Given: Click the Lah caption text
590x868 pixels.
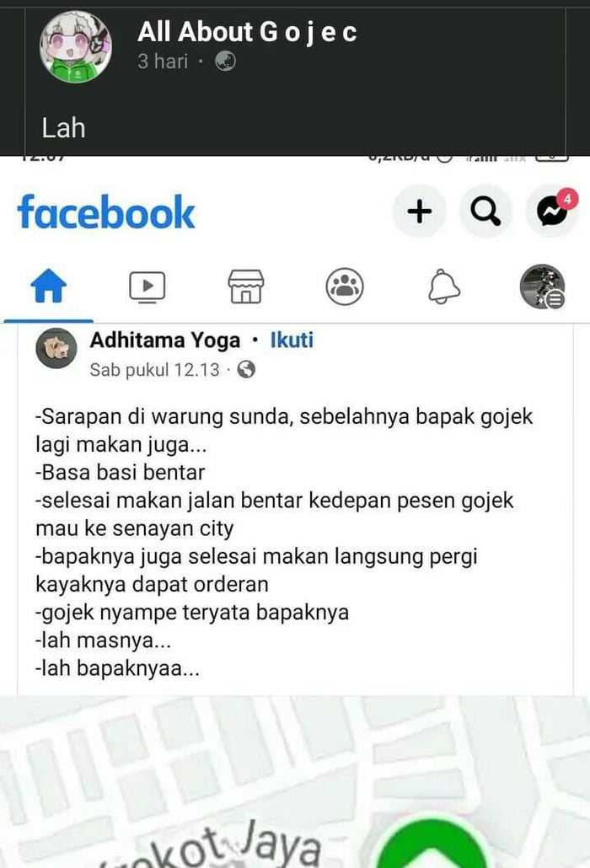Looking at the screenshot, I should coord(64,128).
